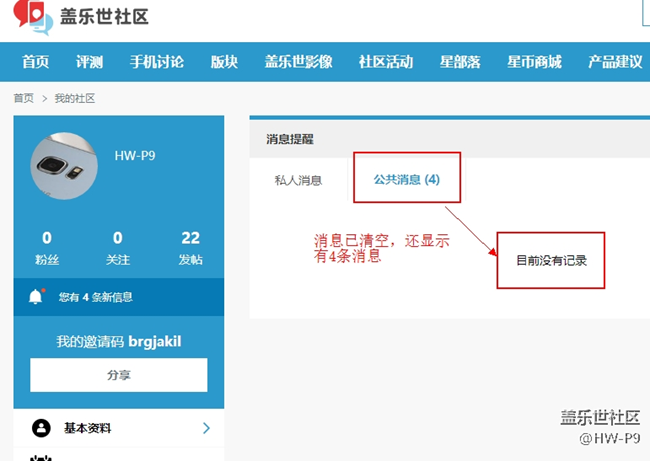
Task: Open 产品建议 in the nav bar
Action: (615, 62)
